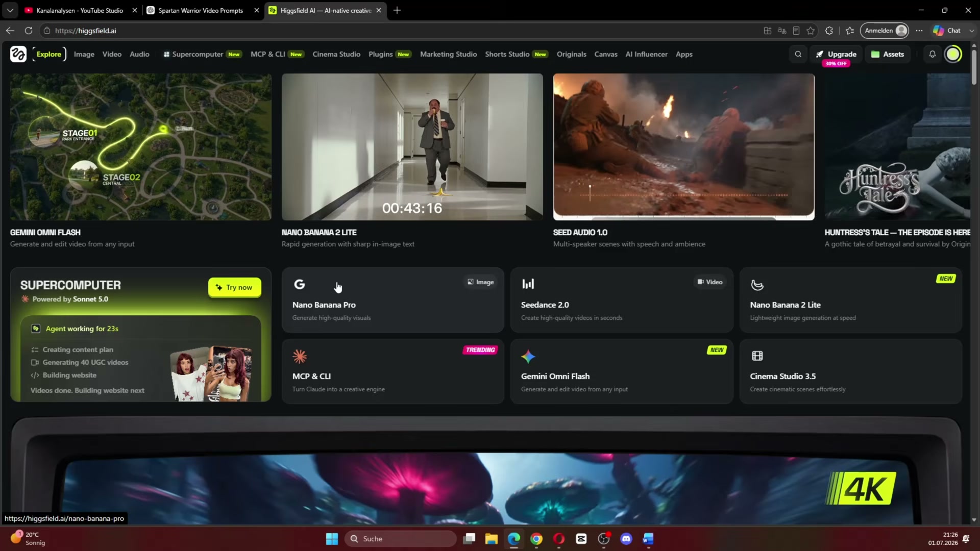Screen dimensions: 980x551
Task: Go to Marketing Studio
Action: pos(448,54)
